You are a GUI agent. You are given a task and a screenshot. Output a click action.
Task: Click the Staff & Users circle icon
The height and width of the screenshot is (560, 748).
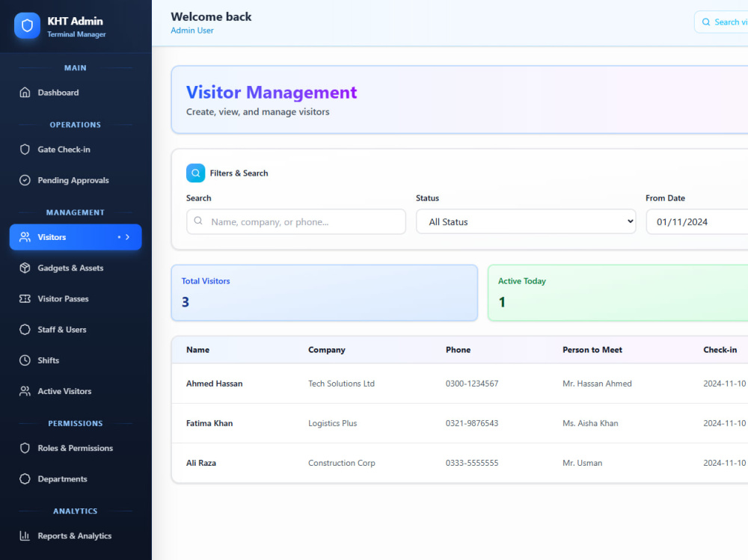tap(25, 330)
